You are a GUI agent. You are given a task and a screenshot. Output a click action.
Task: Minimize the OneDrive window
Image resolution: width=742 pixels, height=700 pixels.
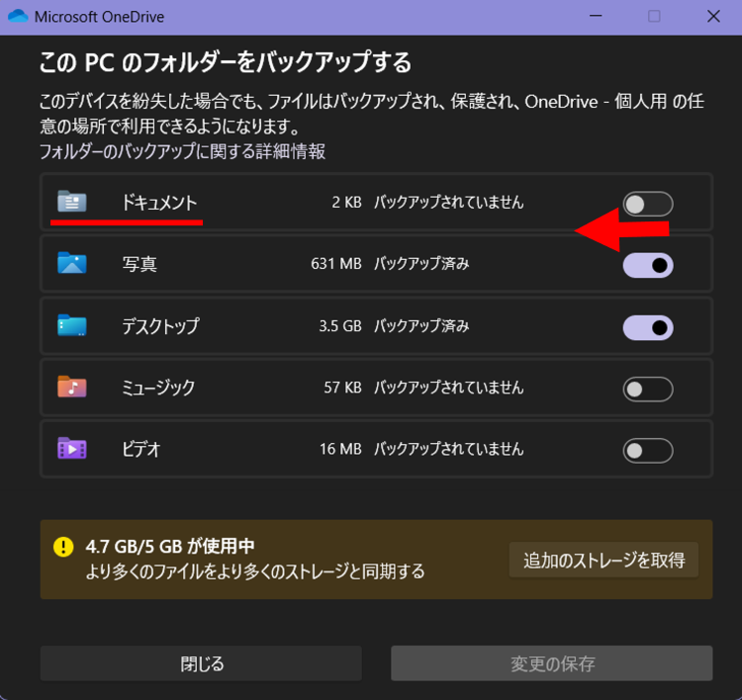(596, 16)
